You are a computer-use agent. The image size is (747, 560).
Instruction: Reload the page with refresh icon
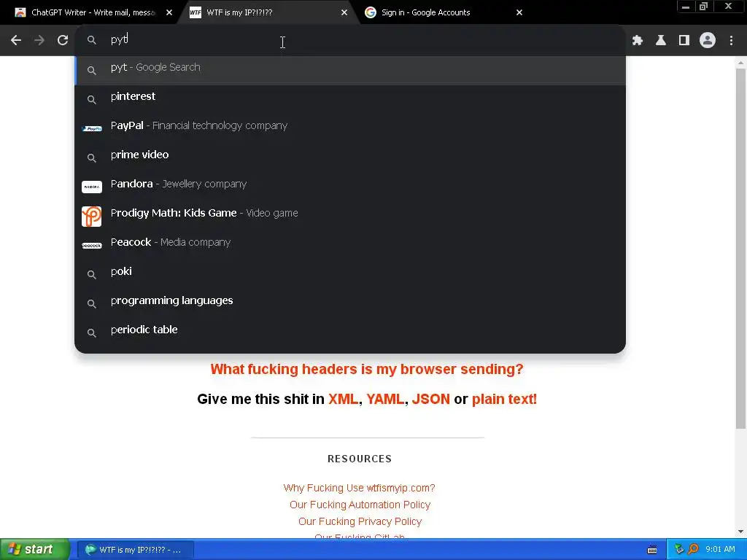[63, 41]
